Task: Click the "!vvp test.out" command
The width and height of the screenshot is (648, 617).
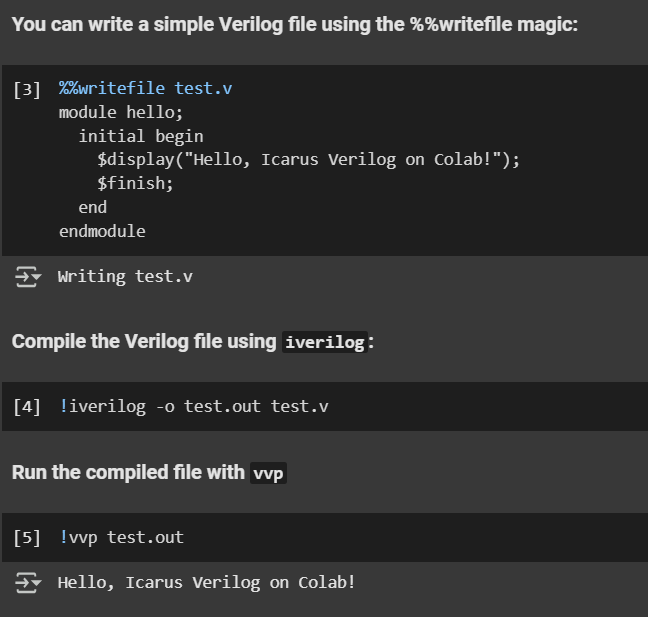Action: (x=121, y=537)
